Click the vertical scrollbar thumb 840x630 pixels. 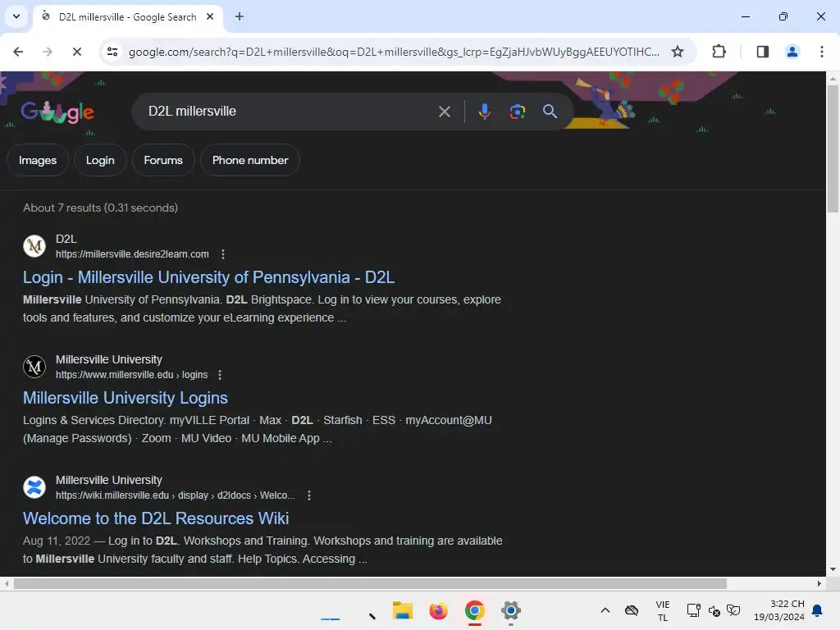[833, 148]
